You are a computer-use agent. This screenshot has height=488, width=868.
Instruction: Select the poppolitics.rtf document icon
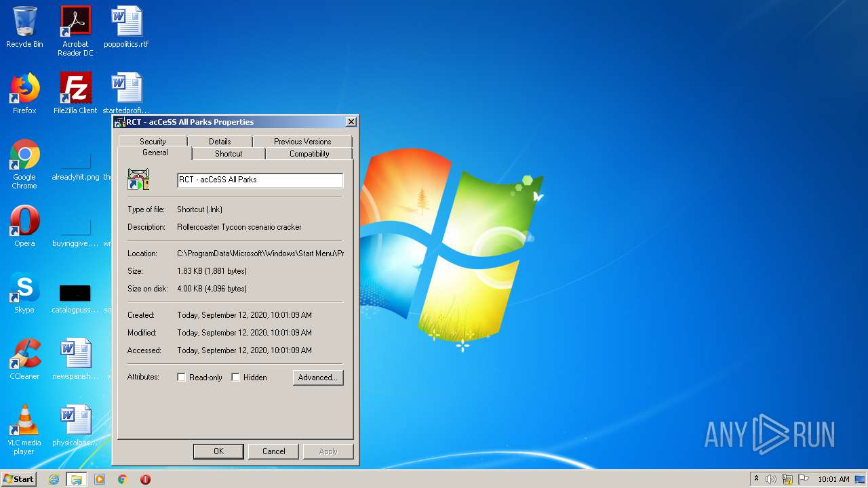pos(126,27)
